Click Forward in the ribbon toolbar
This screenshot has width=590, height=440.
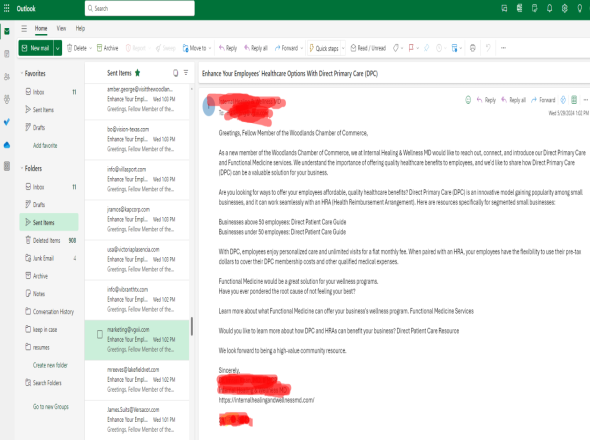[x=286, y=48]
